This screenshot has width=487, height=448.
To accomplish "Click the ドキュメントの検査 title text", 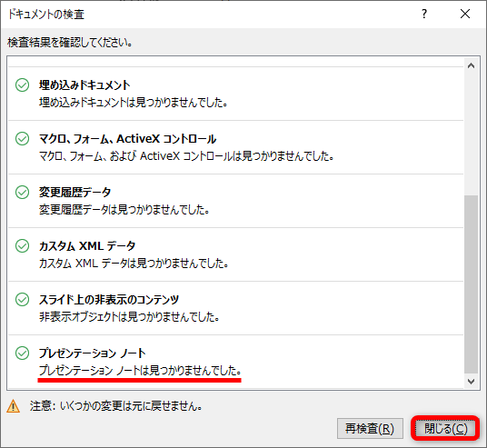I will (x=46, y=15).
